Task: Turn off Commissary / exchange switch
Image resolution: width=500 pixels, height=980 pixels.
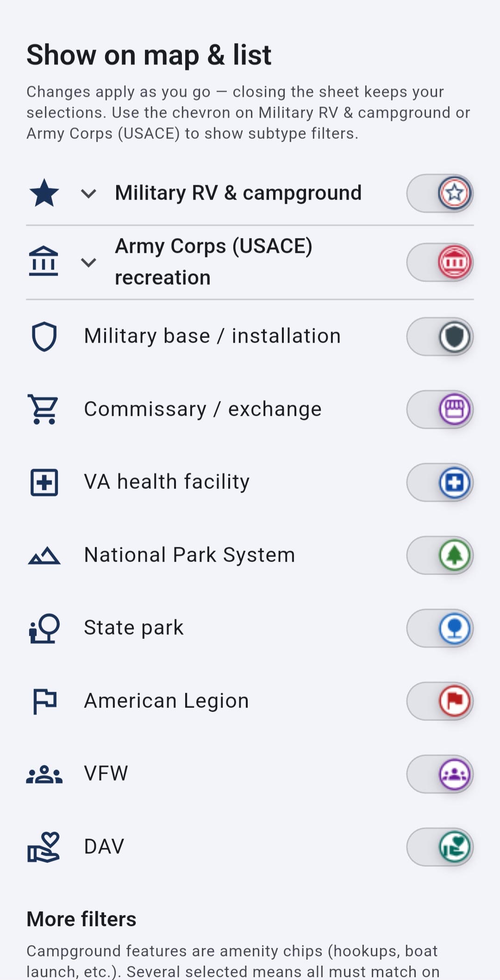Action: pyautogui.click(x=440, y=410)
